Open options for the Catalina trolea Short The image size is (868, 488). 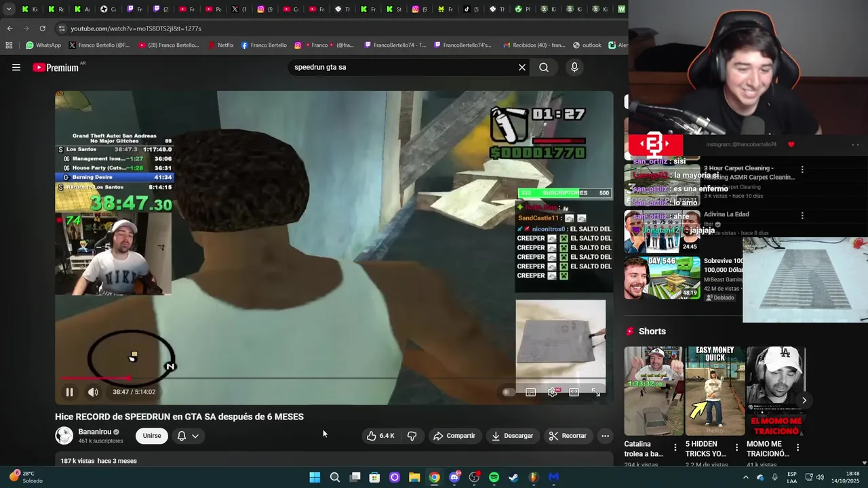coord(675,447)
